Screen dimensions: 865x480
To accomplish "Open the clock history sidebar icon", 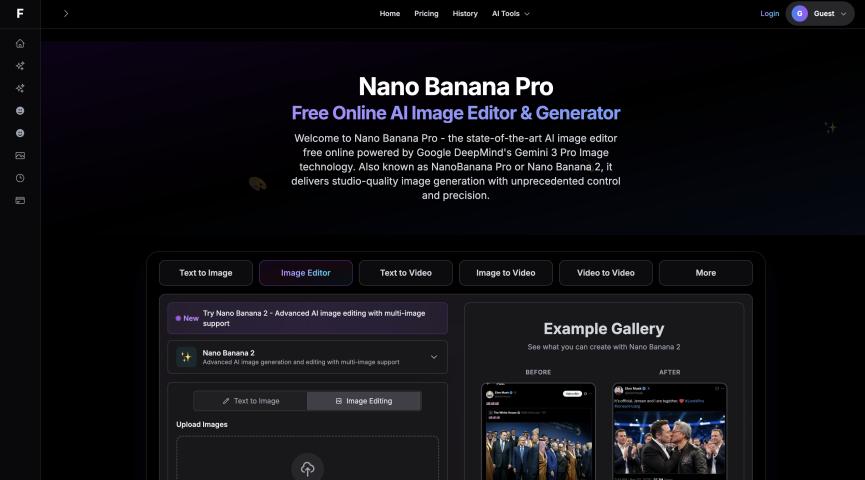I will click(x=20, y=178).
